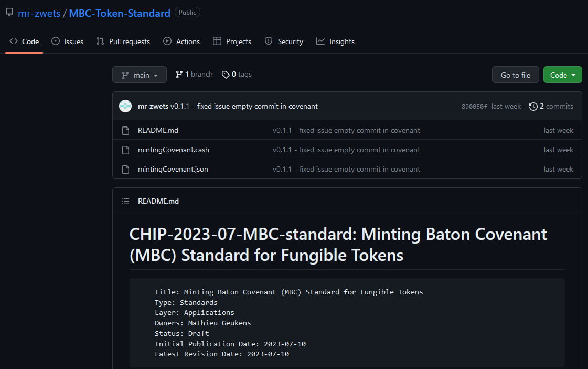Click the Issues circle-dot icon
Viewport: 588px width, 369px height.
pos(56,41)
